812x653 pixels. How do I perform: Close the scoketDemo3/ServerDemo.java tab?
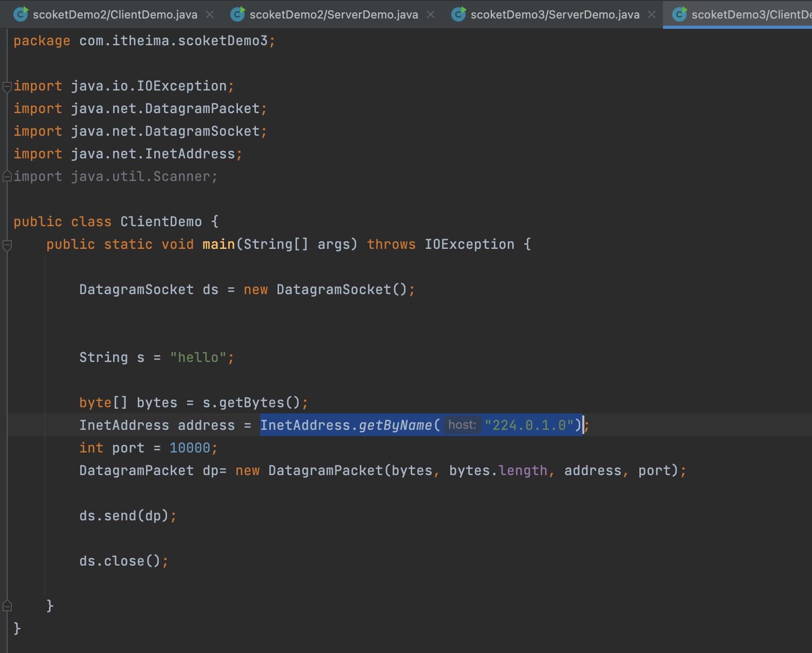coord(652,14)
